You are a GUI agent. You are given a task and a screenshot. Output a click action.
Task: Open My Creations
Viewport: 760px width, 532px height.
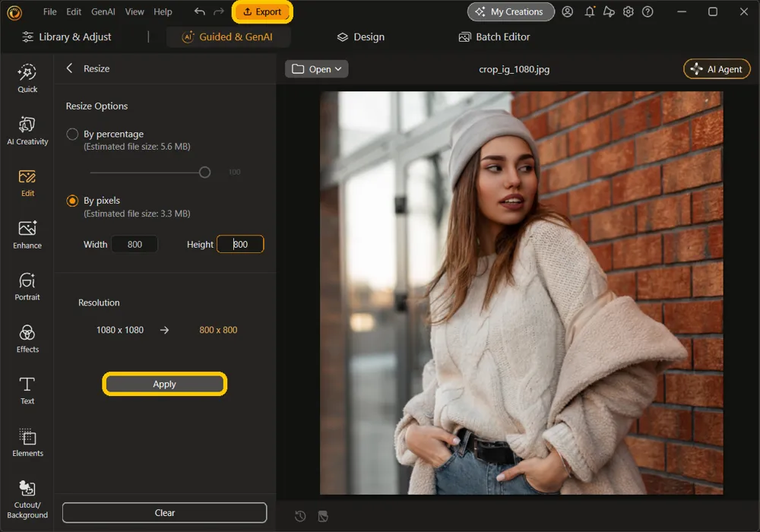click(511, 11)
